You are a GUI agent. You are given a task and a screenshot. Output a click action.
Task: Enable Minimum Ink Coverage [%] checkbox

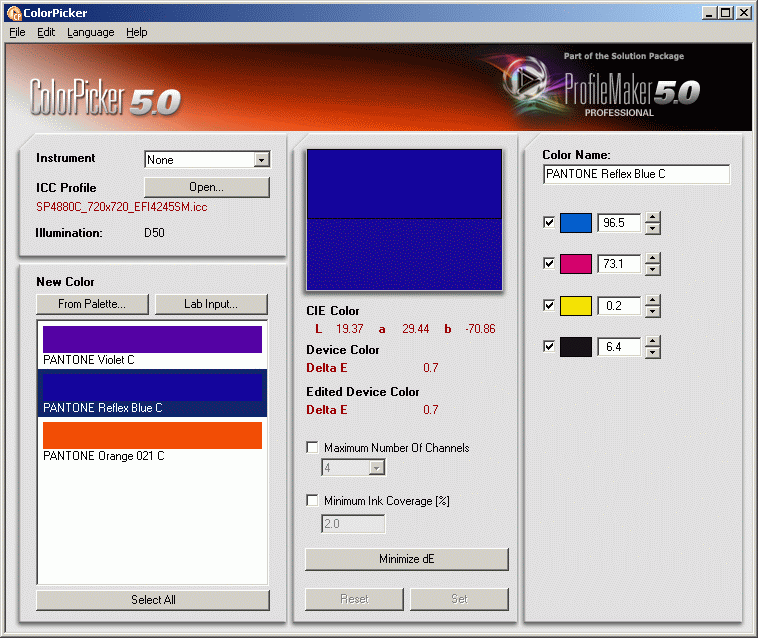pyautogui.click(x=312, y=500)
